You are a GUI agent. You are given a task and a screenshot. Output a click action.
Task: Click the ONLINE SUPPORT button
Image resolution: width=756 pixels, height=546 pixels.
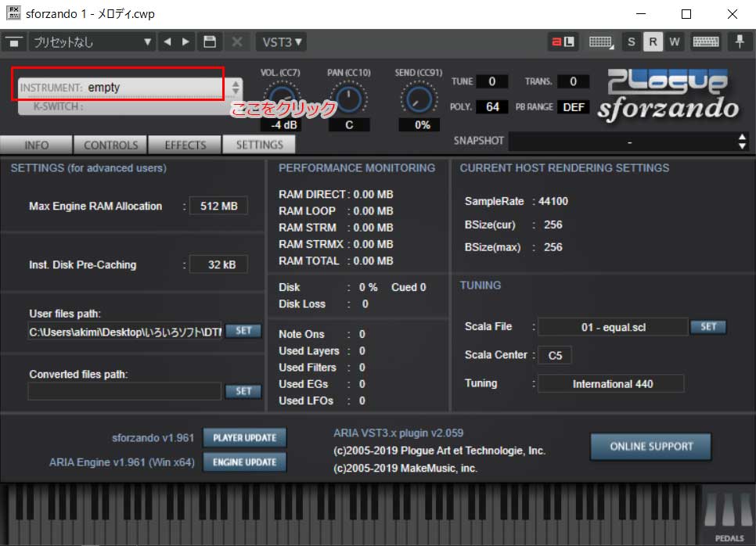point(650,445)
